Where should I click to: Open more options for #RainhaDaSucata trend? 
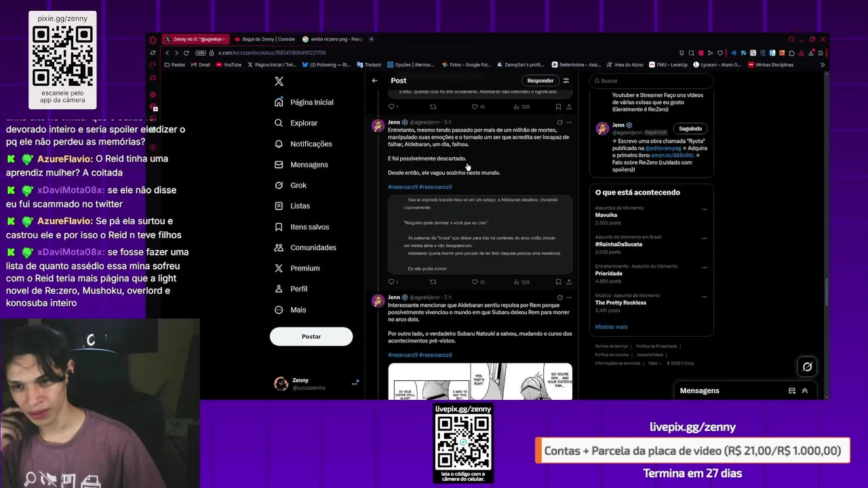[705, 239]
